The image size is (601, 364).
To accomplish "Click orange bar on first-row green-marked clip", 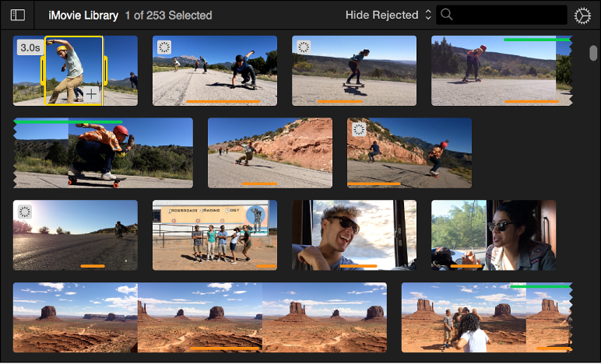I will tap(532, 101).
